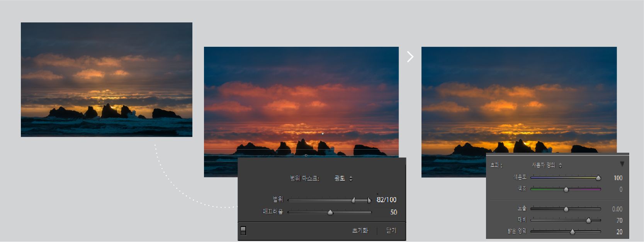Click the 밝은 영역 label
This screenshot has height=242, width=644.
coord(517,231)
